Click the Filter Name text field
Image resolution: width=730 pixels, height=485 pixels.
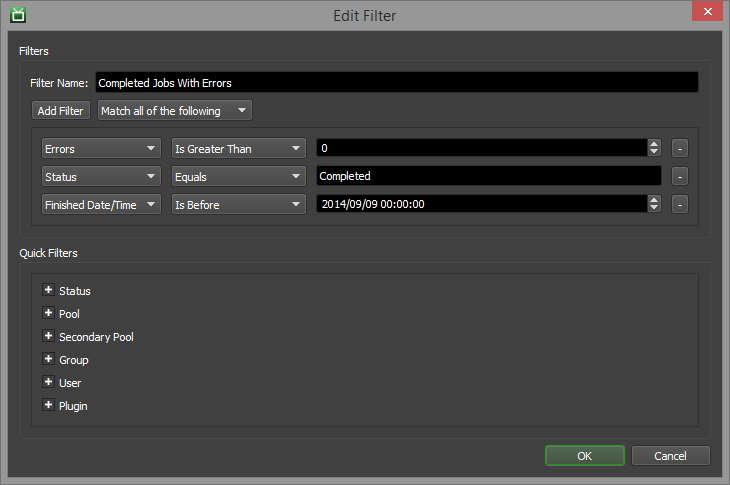pyautogui.click(x=397, y=82)
